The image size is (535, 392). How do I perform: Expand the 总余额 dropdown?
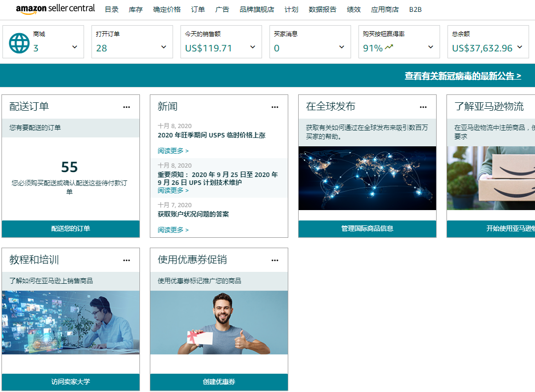click(520, 47)
